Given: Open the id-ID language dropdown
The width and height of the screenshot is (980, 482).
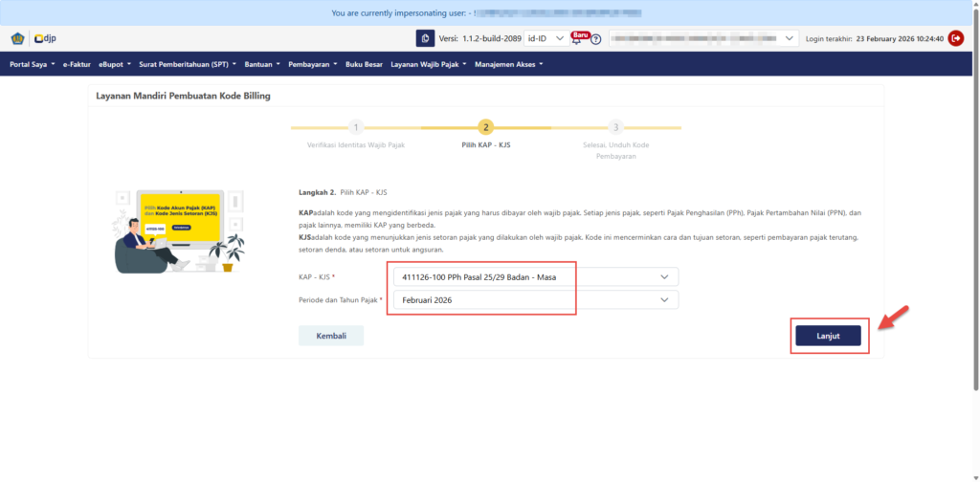Looking at the screenshot, I should [x=546, y=38].
